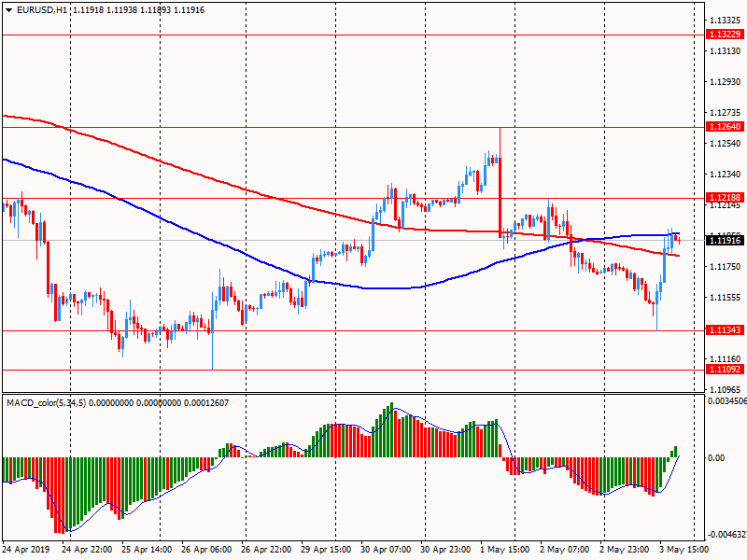Click the 1.12735 price scale value
Screen dimensions: 747x560
[x=726, y=113]
